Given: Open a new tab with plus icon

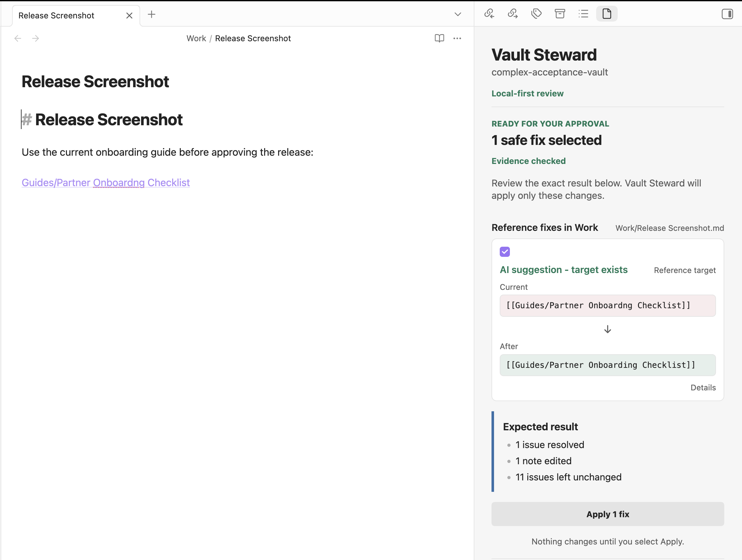Looking at the screenshot, I should [152, 14].
